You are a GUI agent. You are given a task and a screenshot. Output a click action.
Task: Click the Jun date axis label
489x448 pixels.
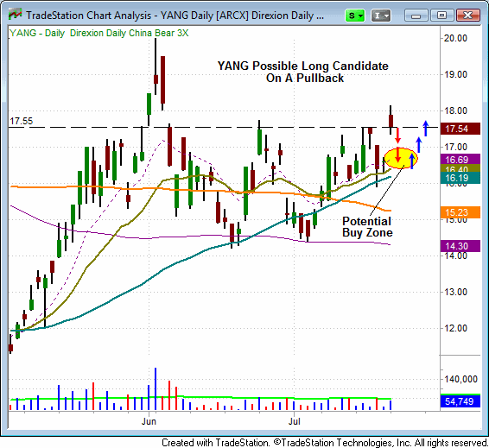click(149, 421)
